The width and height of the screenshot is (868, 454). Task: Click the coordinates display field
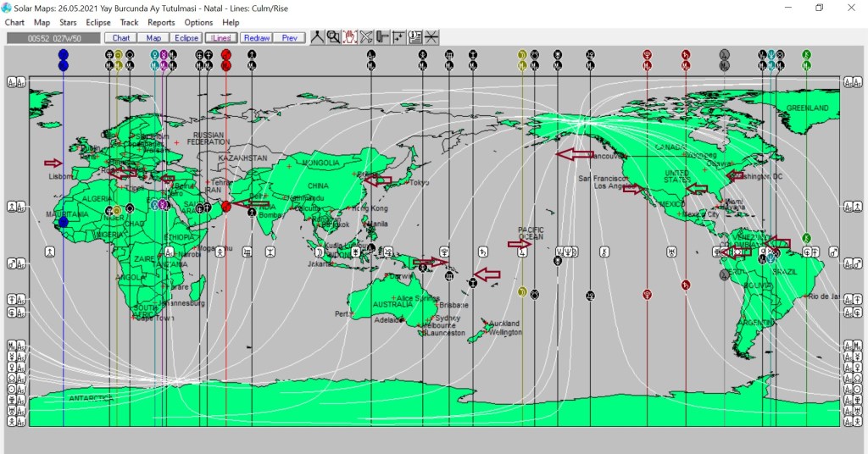click(53, 38)
